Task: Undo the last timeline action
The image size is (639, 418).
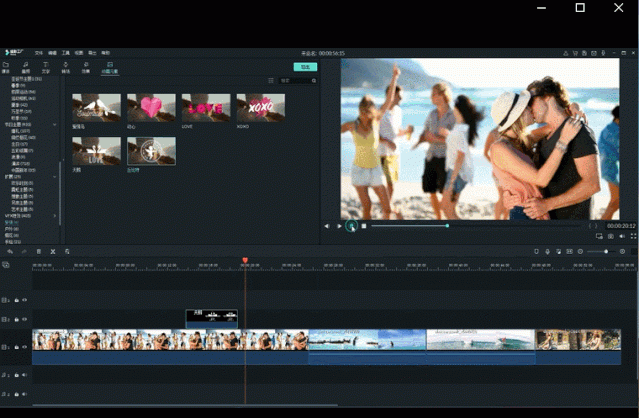Action: coord(10,252)
